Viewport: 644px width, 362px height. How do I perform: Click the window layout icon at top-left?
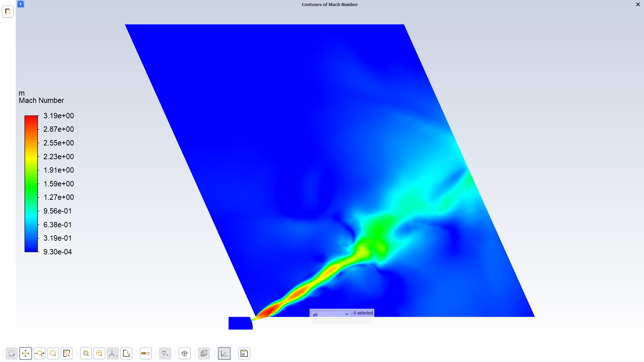[x=8, y=11]
